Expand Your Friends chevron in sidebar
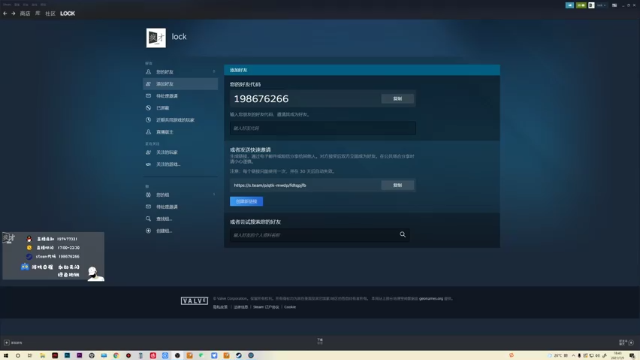 click(x=214, y=72)
